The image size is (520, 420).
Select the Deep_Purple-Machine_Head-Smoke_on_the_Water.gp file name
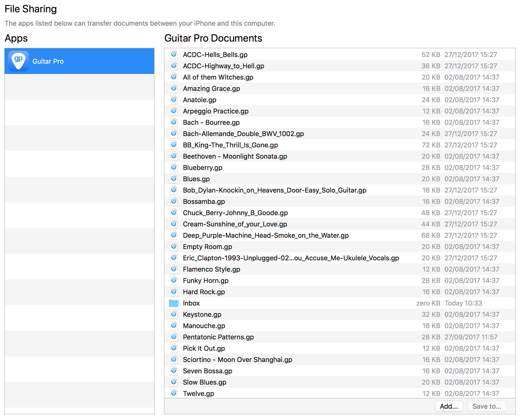(x=266, y=235)
